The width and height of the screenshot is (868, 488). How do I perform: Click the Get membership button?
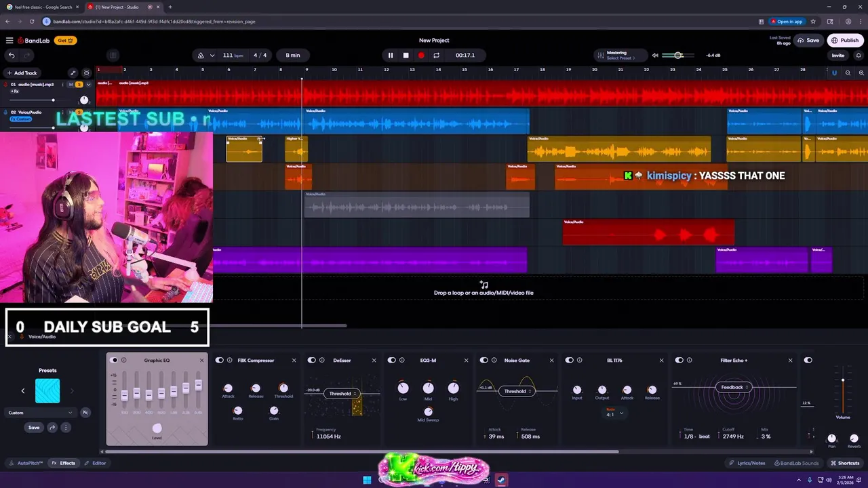(x=65, y=40)
